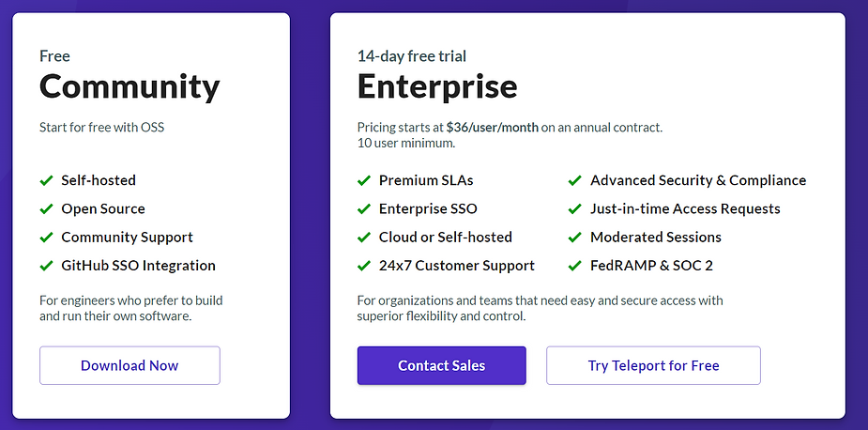Viewport: 868px width, 430px height.
Task: Click the checkmark next to Open Source
Action: tap(47, 209)
